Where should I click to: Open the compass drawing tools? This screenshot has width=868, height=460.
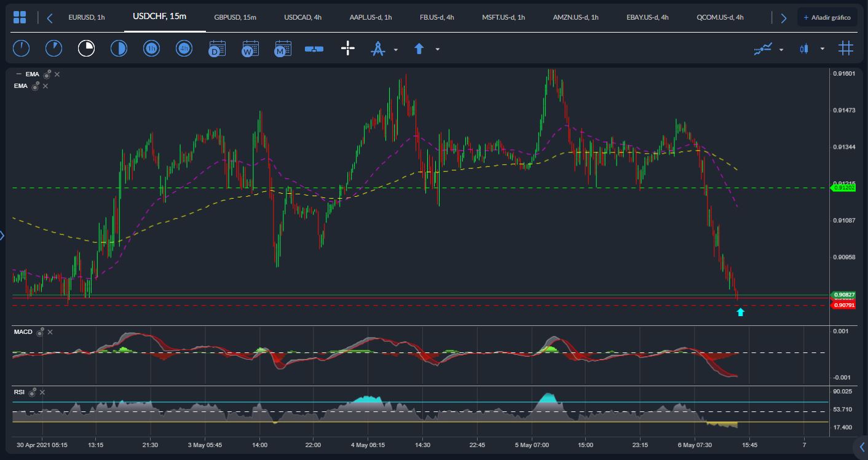tap(377, 49)
